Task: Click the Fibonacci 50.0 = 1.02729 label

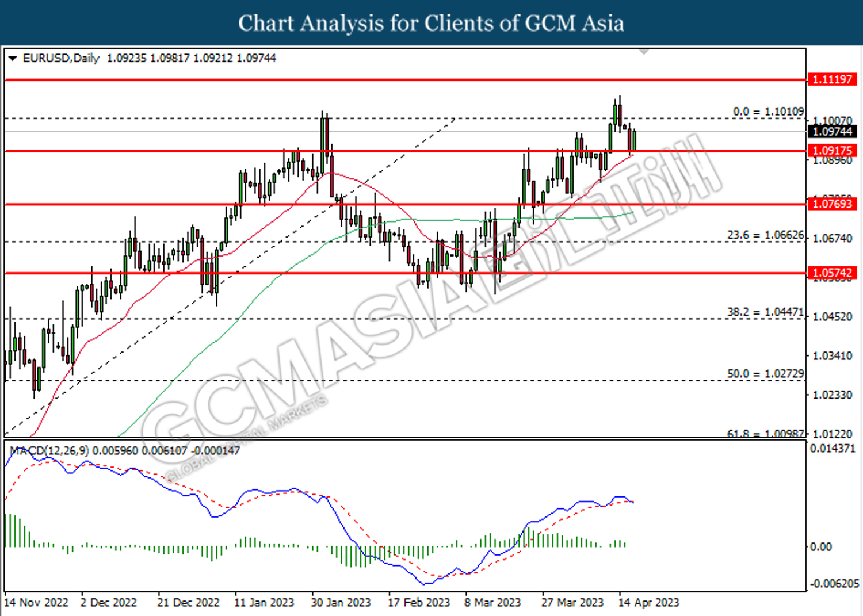Action: (x=766, y=373)
